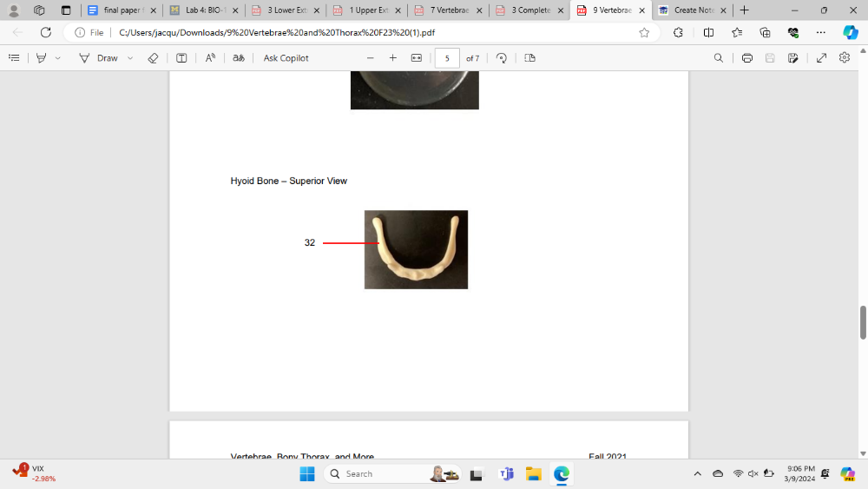Toggle fit to width view
The image size is (868, 489).
[x=416, y=58]
